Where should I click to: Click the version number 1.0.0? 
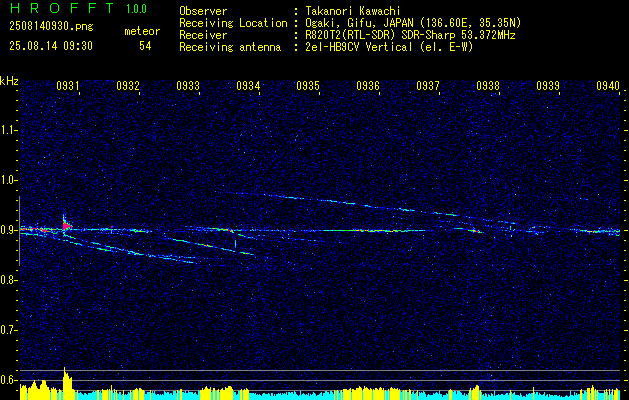tap(136, 9)
